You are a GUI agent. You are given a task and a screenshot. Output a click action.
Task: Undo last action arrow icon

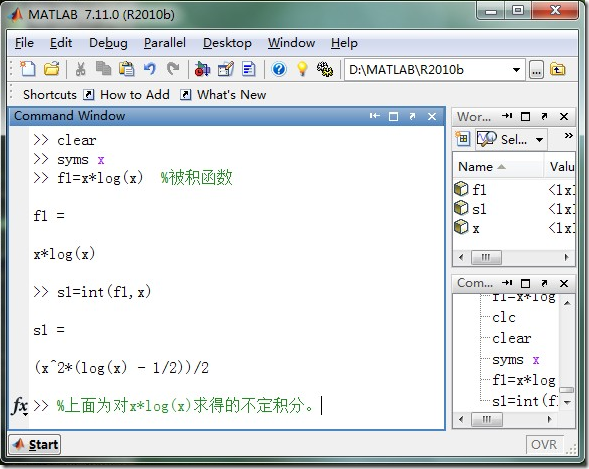click(x=150, y=69)
